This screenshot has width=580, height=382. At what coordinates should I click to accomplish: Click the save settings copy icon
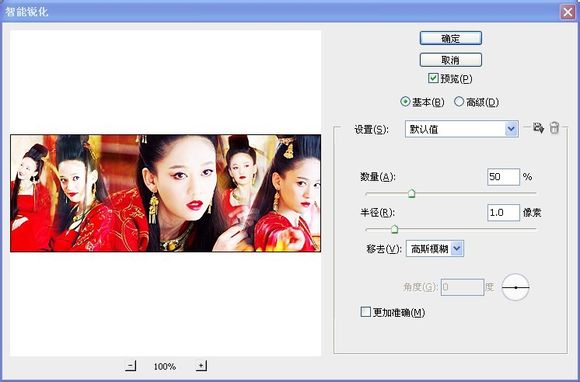(538, 128)
